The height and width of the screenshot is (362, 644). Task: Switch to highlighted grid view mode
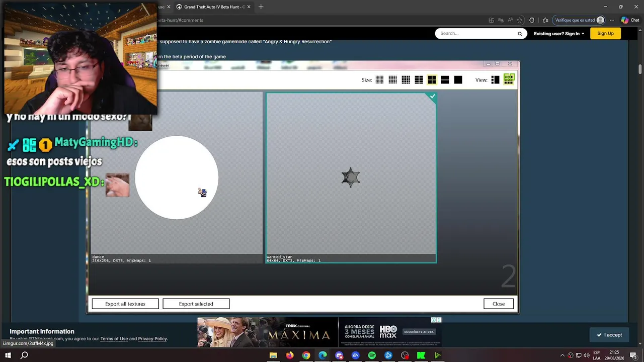[509, 79]
